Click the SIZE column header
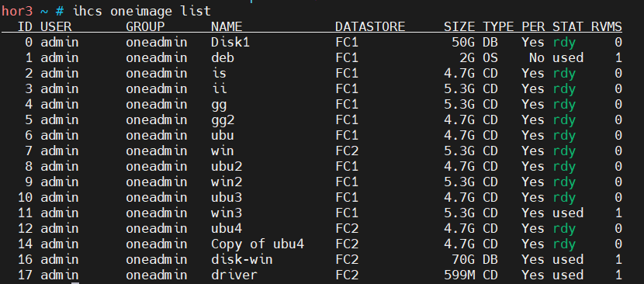Image resolution: width=644 pixels, height=284 pixels. pos(459,26)
